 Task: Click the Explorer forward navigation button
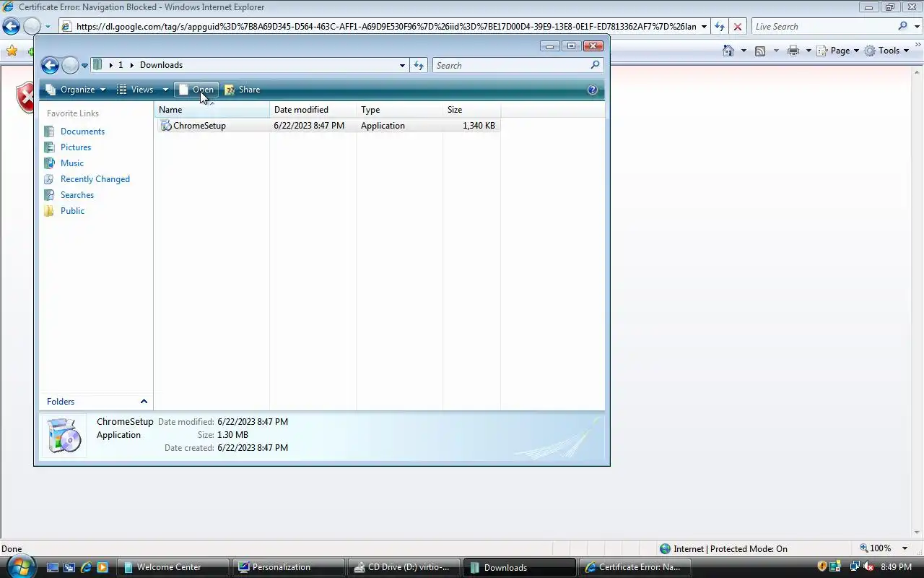[x=70, y=66]
